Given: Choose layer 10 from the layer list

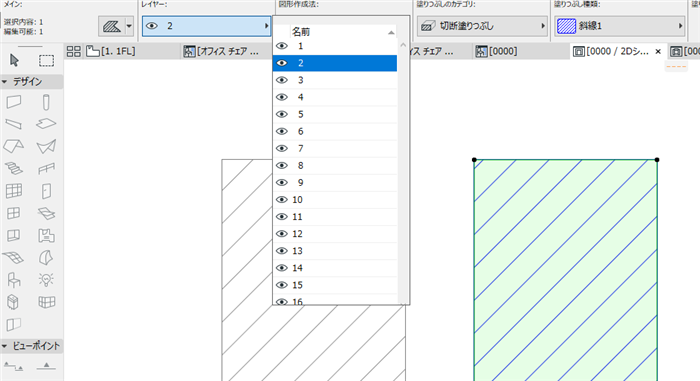Looking at the screenshot, I should (335, 200).
